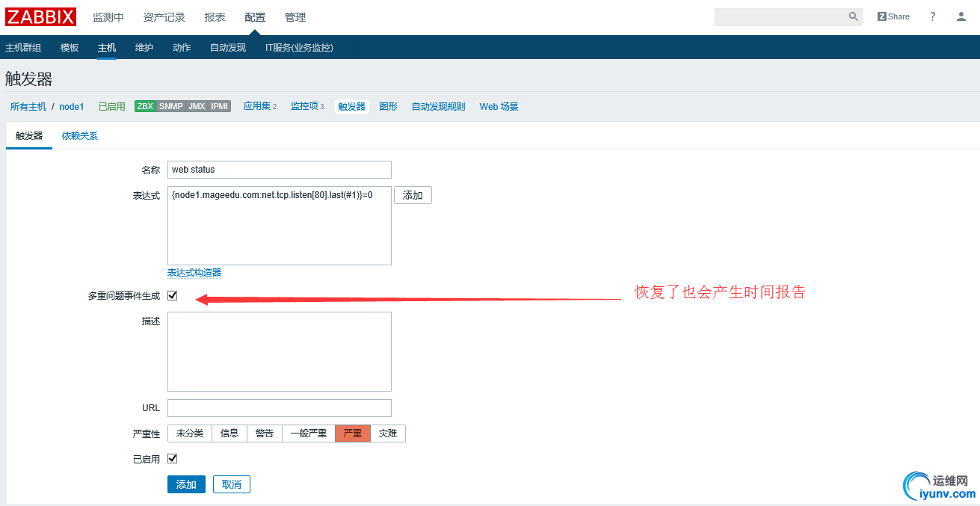Submit the trigger with 添加 button
This screenshot has width=980, height=506.
(x=186, y=484)
